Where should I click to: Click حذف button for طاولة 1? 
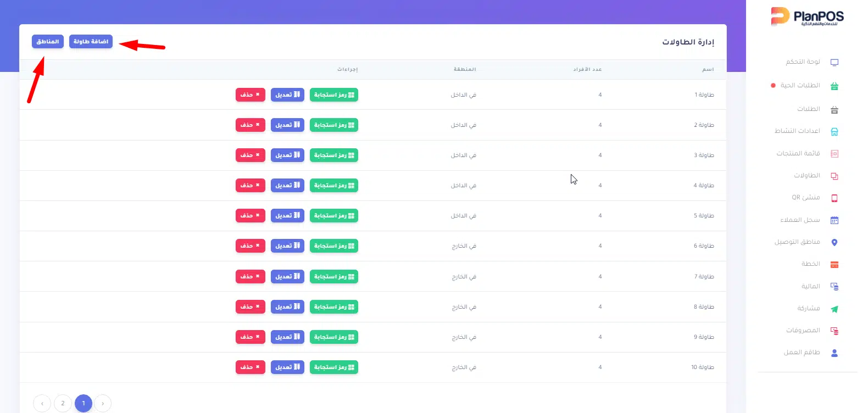point(251,95)
